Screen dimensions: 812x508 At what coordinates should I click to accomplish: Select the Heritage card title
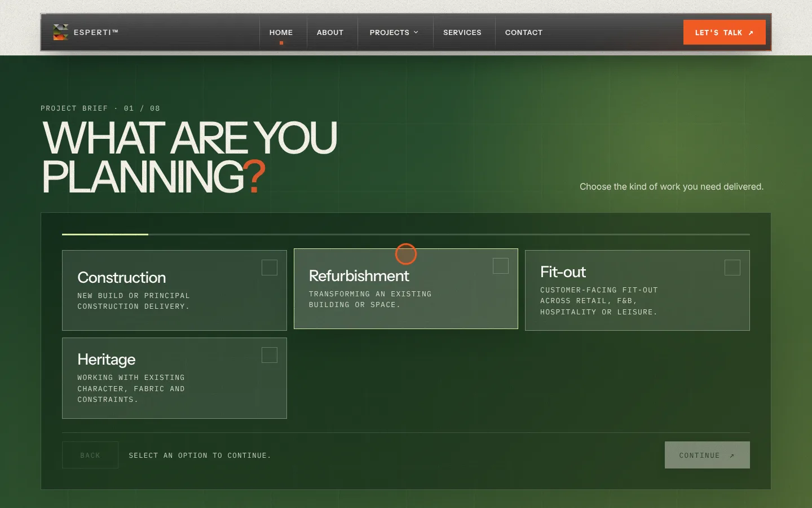(x=107, y=360)
